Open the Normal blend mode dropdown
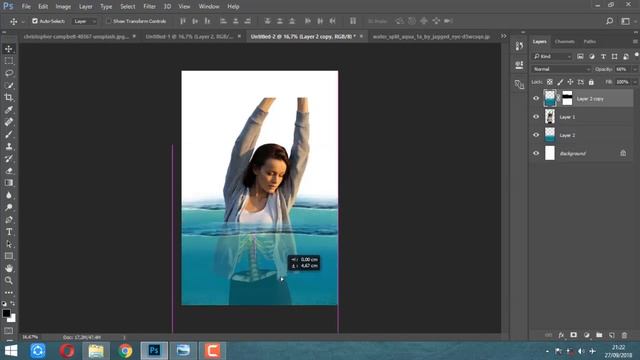This screenshot has width=640, height=360. [x=561, y=69]
